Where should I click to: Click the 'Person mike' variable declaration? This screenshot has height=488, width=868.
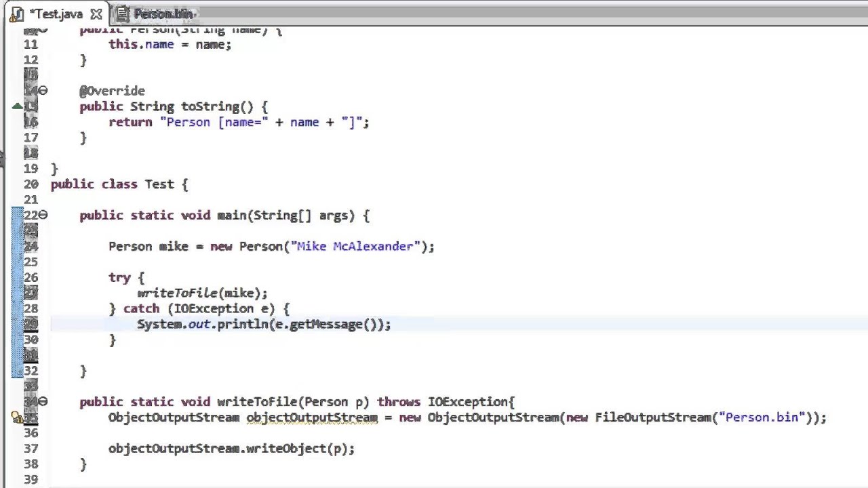coord(149,247)
